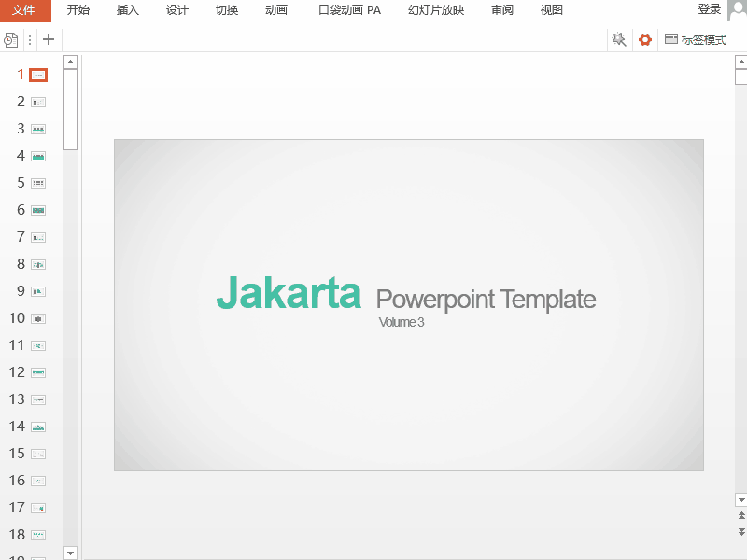Select slide 5 thumbnail

[38, 183]
